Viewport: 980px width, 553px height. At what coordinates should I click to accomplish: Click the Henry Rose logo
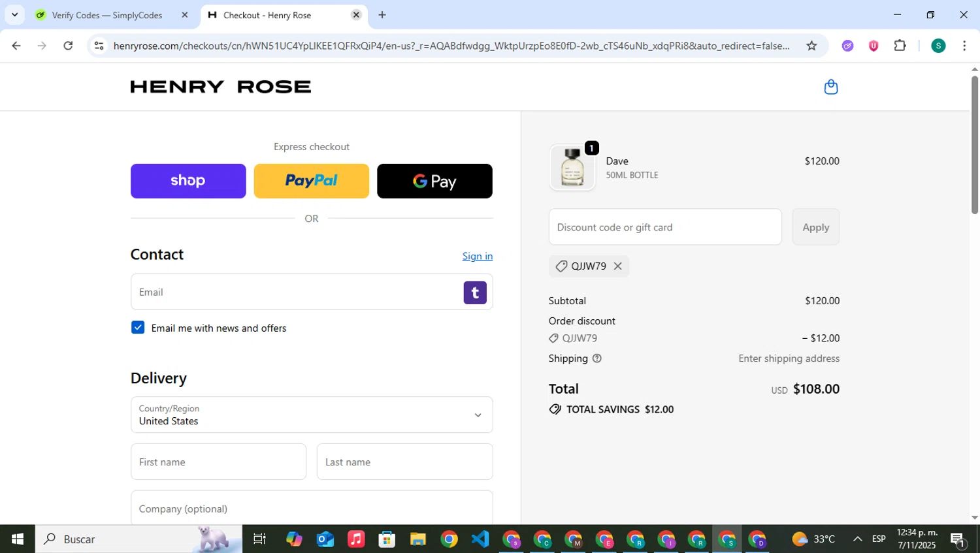(x=221, y=87)
